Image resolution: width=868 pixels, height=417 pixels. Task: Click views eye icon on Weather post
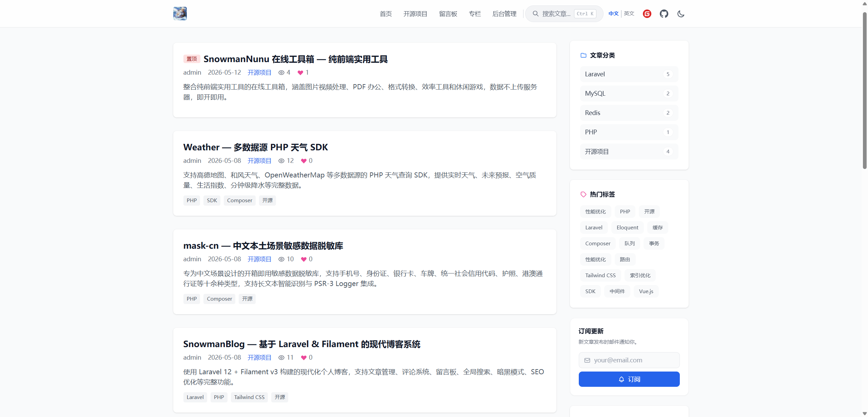pyautogui.click(x=281, y=161)
